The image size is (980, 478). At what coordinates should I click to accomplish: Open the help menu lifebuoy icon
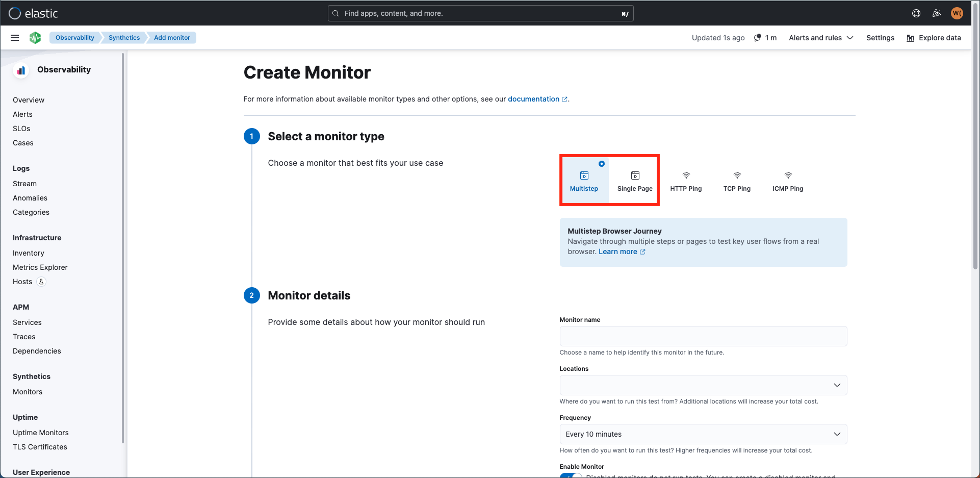click(916, 13)
